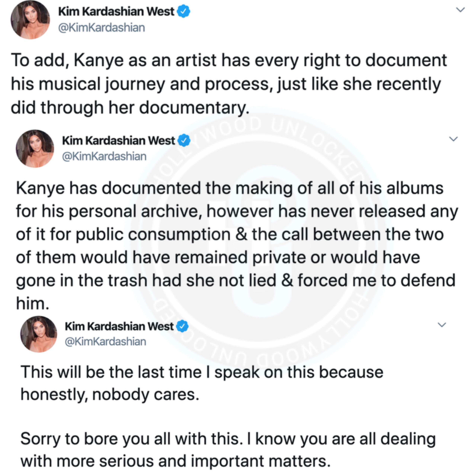The height and width of the screenshot is (476, 476).
Task: Select the 'Kim Kardashian West' name on the bottom tweet
Action: click(x=119, y=326)
